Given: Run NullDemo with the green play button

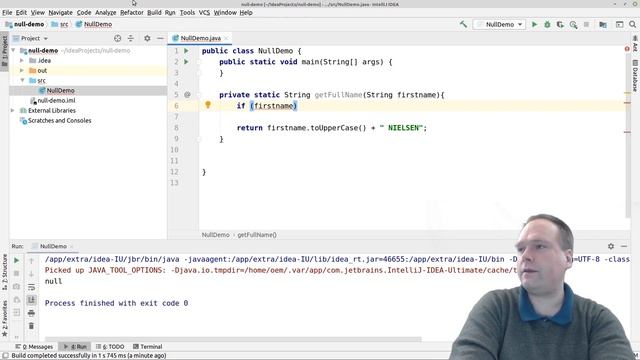Looking at the screenshot, I should pyautogui.click(x=534, y=24).
